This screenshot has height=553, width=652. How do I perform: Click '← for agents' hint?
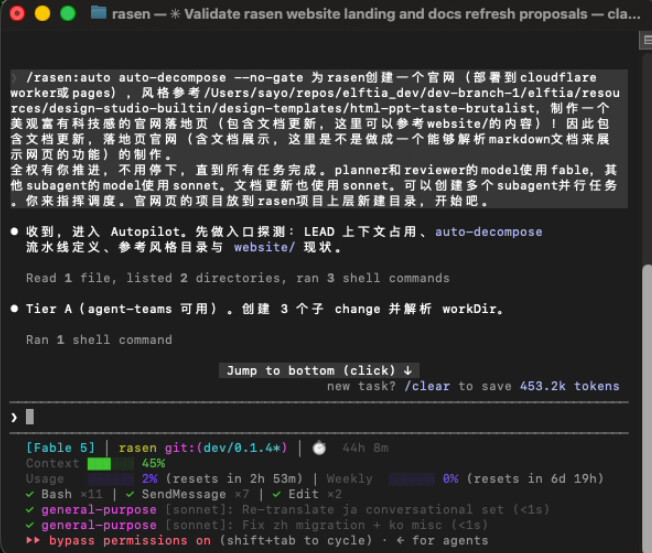click(442, 541)
